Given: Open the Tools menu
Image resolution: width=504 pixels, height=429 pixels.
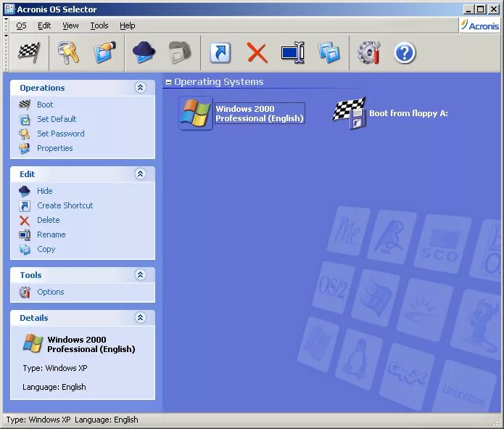Looking at the screenshot, I should pyautogui.click(x=99, y=25).
